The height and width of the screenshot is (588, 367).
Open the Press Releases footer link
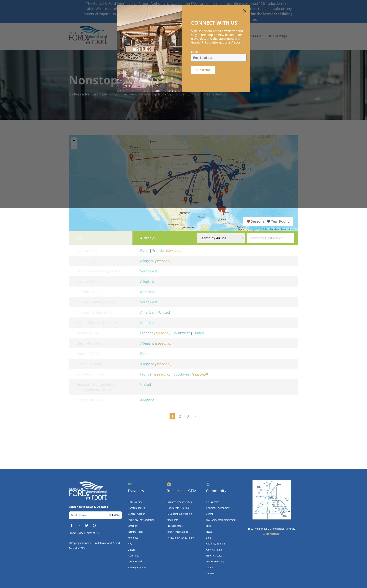[x=175, y=526]
